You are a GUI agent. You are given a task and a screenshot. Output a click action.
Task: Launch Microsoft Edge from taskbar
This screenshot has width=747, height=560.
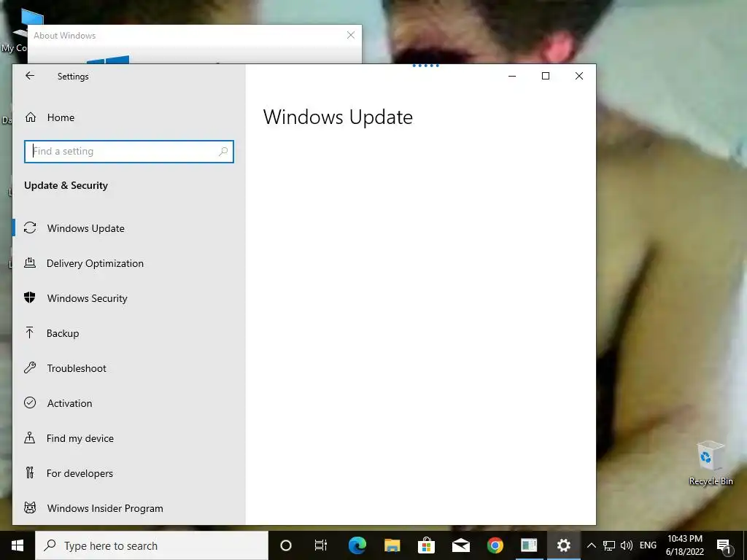[x=357, y=545]
